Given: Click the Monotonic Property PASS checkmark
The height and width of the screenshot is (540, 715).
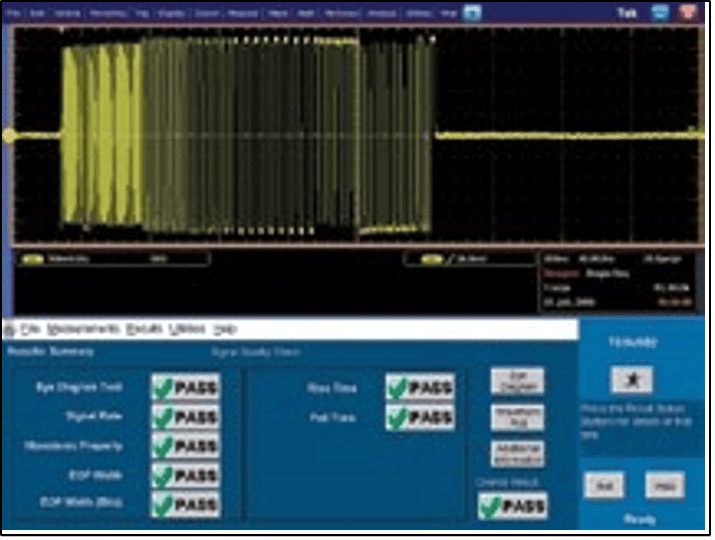Looking at the screenshot, I should (163, 445).
